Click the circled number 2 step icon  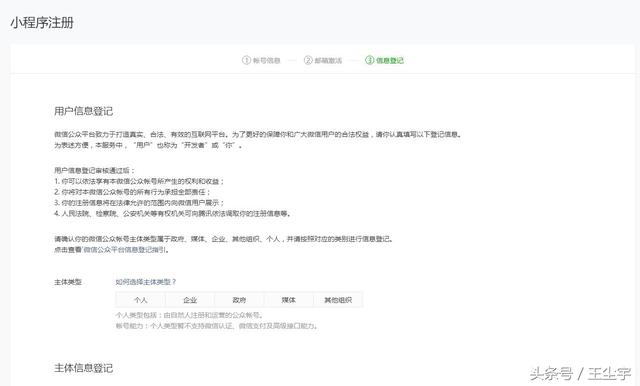(x=308, y=60)
